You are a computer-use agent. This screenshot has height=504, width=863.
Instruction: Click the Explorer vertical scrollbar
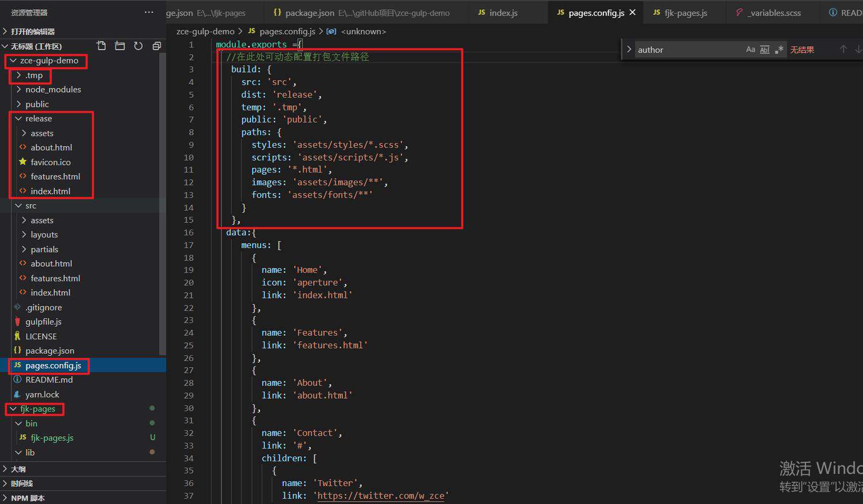[x=163, y=203]
